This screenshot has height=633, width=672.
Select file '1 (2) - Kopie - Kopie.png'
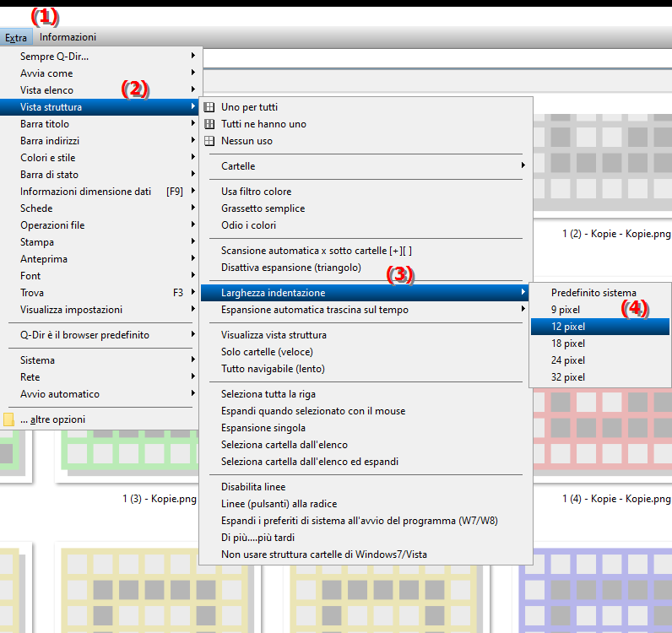click(616, 234)
